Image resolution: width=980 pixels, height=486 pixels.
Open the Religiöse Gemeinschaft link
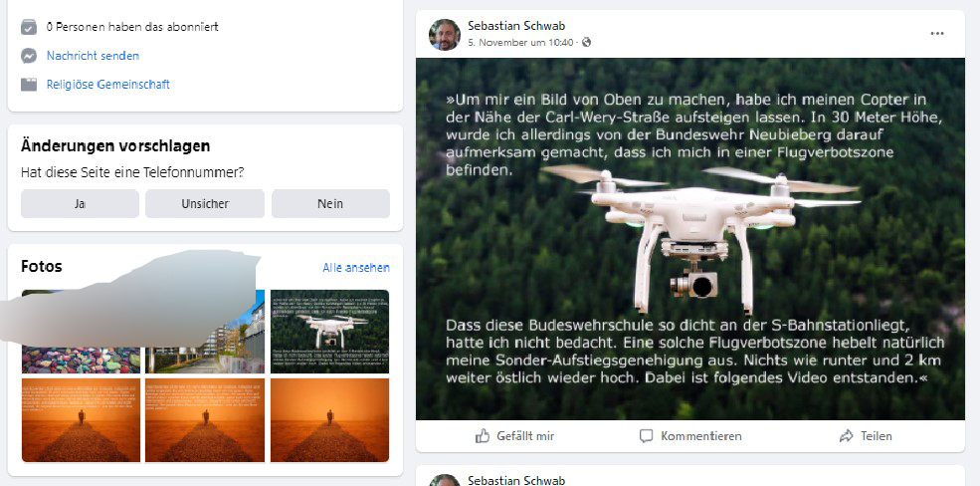108,85
